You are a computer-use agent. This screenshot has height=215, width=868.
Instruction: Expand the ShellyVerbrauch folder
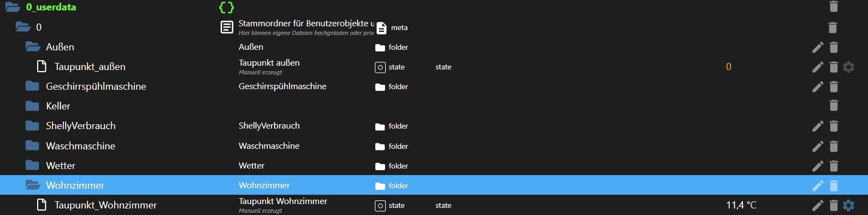[x=32, y=126]
